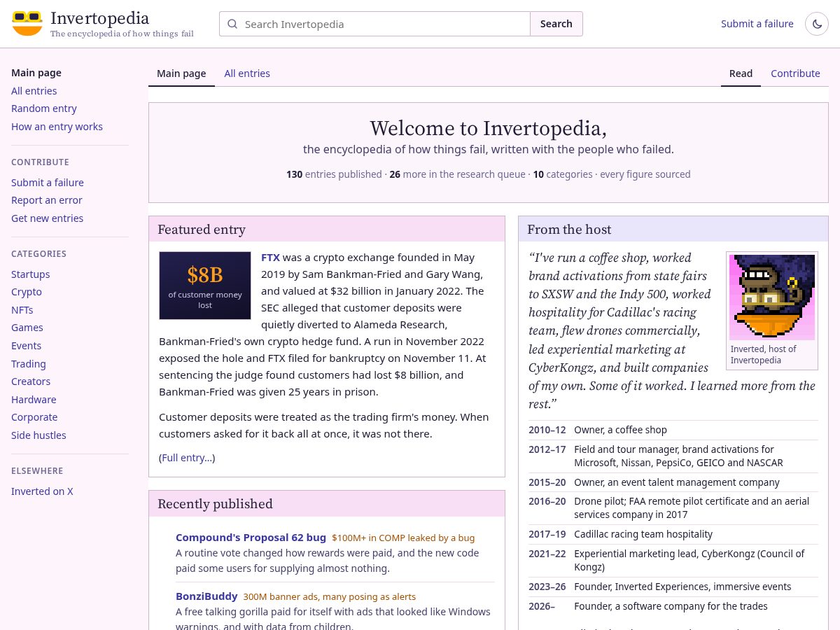The width and height of the screenshot is (840, 630).
Task: Click the Invertopedia logo icon
Action: pos(27,24)
